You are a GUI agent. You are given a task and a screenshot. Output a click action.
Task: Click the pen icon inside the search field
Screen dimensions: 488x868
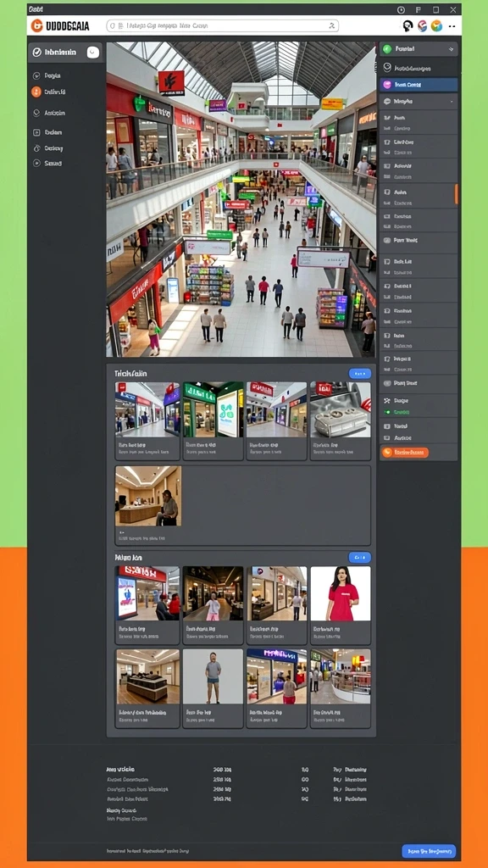tap(331, 25)
